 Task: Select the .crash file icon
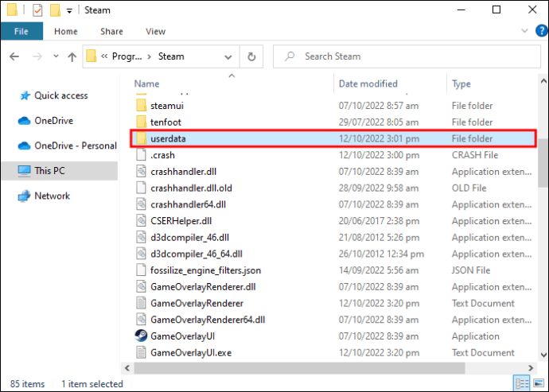[x=141, y=155]
